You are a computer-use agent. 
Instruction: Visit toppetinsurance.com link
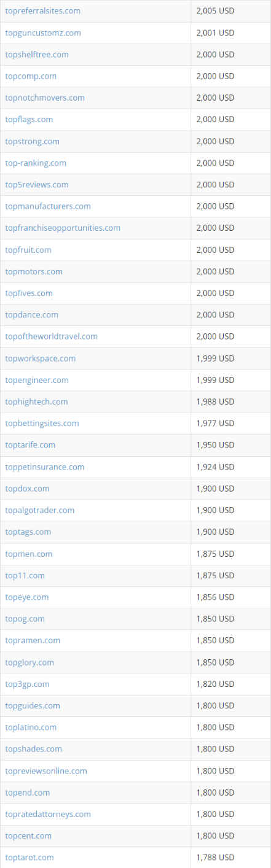(x=45, y=467)
